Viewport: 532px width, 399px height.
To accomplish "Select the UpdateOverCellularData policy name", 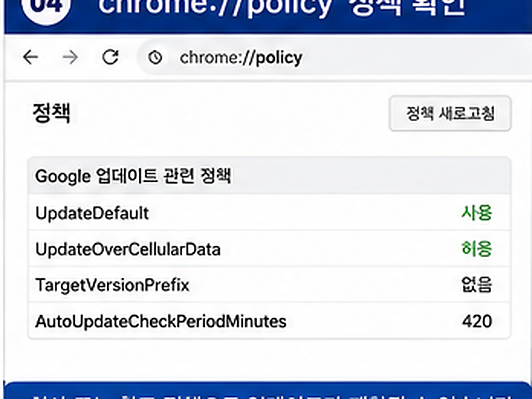I will [128, 250].
